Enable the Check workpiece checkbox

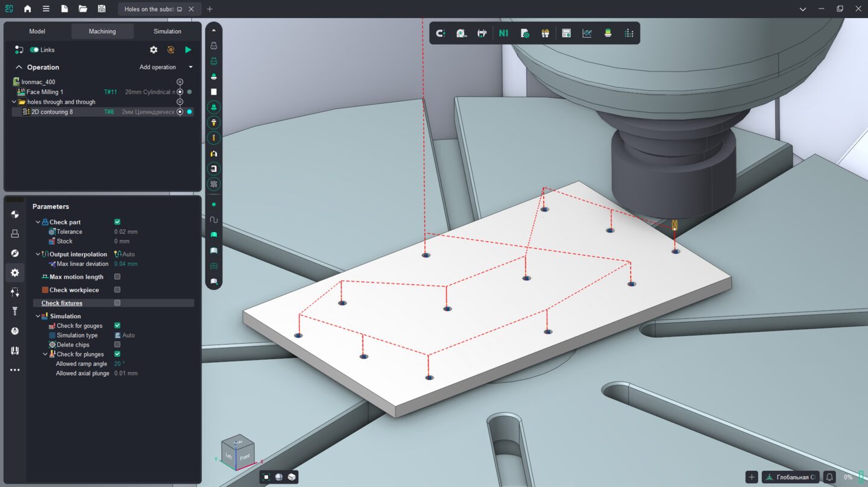[x=117, y=290]
